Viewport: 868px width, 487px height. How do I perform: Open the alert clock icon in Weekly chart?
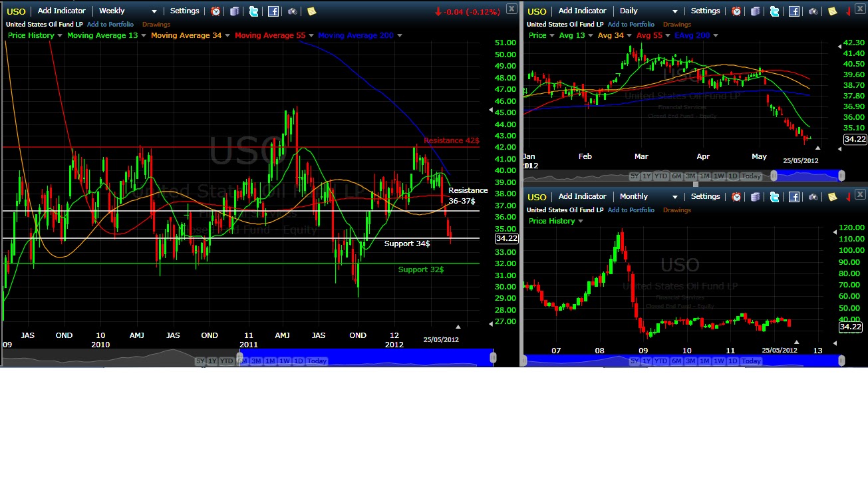click(x=216, y=11)
